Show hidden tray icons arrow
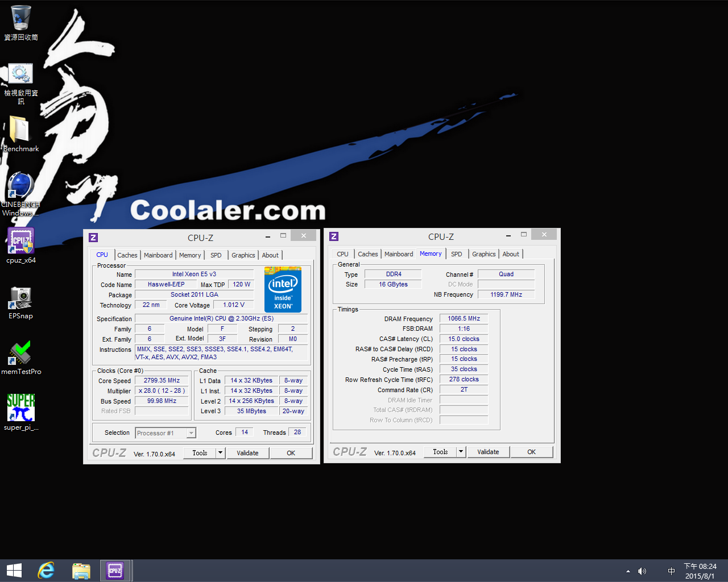Image resolution: width=728 pixels, height=582 pixels. pyautogui.click(x=628, y=571)
